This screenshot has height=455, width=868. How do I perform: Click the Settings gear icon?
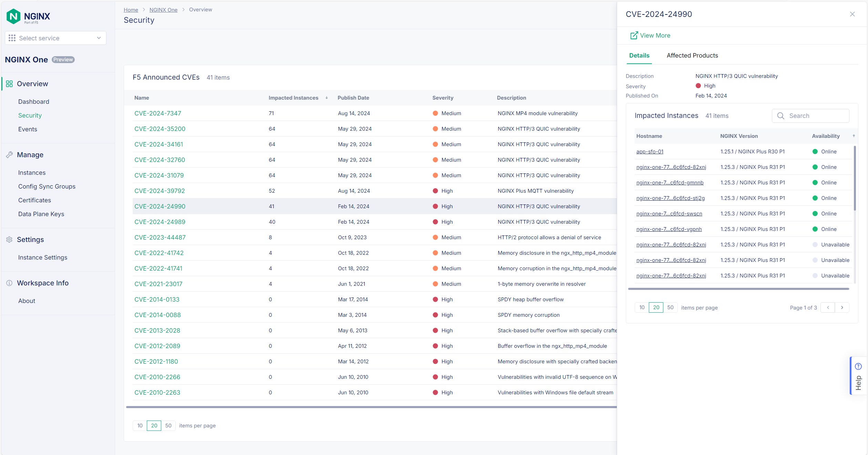click(x=9, y=240)
